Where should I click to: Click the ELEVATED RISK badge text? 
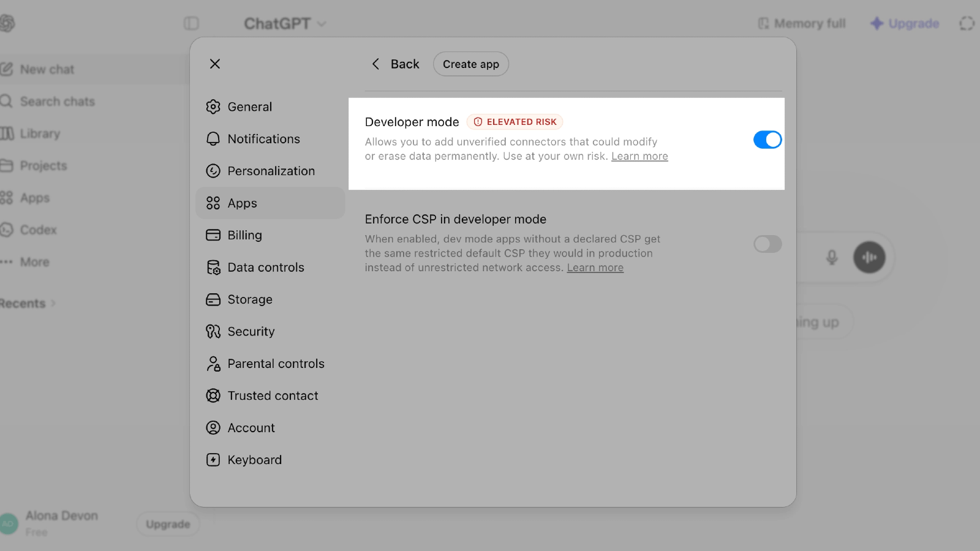click(x=522, y=122)
